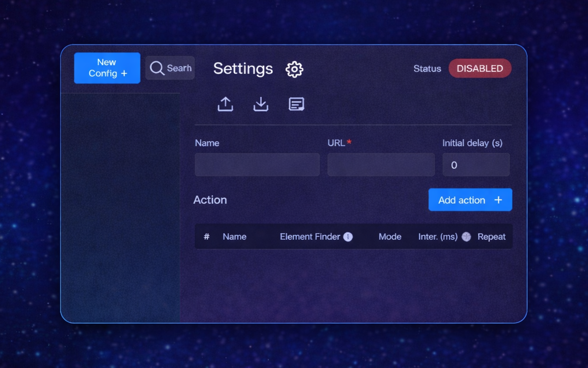Click the Name column header in table

click(235, 236)
